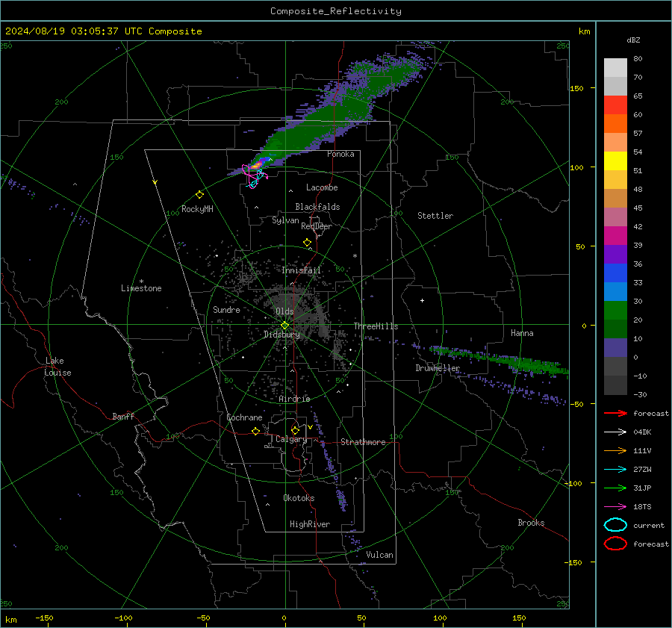Pick the purple 36-39 dBZ swatch
Viewport: 672px width, 628px height.
pos(615,255)
